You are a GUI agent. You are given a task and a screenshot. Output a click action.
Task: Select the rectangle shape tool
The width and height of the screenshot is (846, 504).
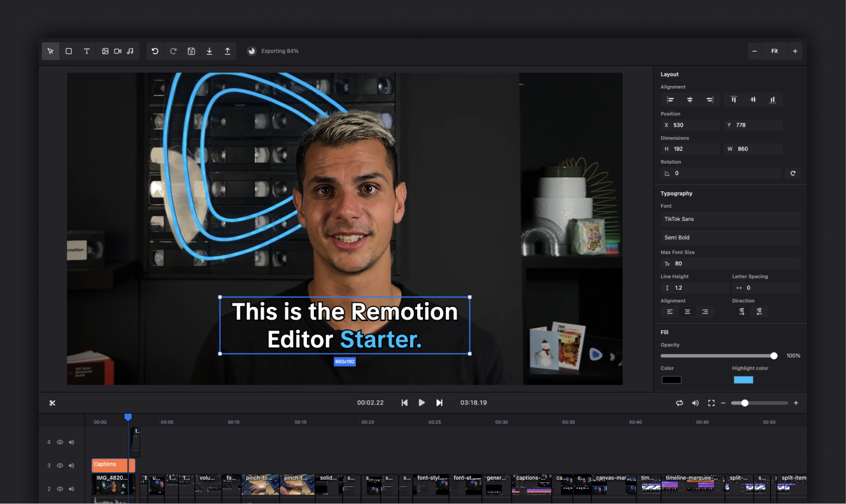point(69,51)
